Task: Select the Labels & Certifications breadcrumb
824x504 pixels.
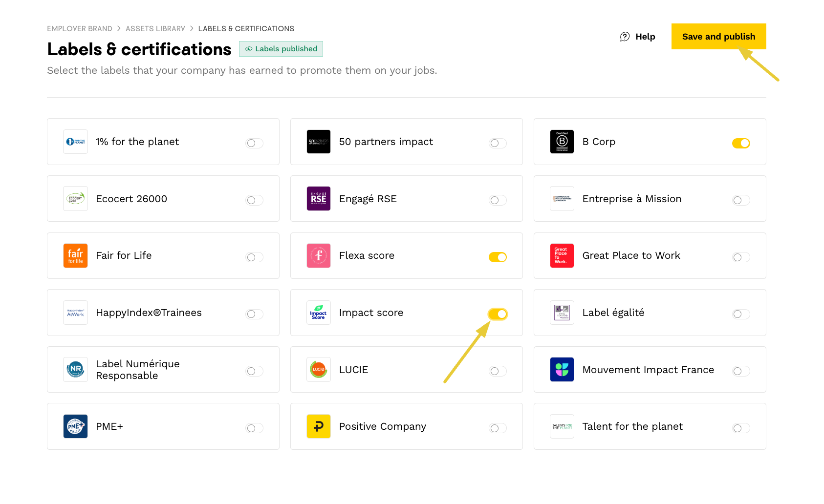Action: [x=246, y=29]
